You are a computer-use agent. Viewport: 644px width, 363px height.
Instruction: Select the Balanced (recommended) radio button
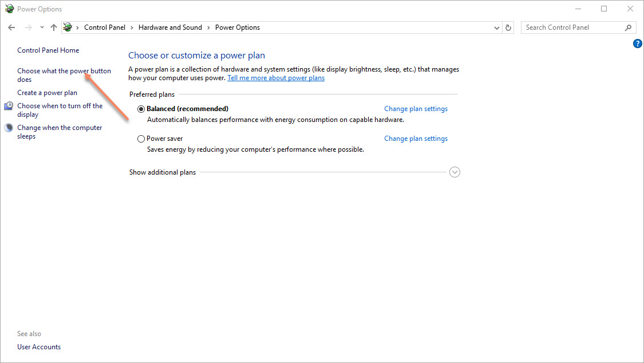[x=141, y=109]
